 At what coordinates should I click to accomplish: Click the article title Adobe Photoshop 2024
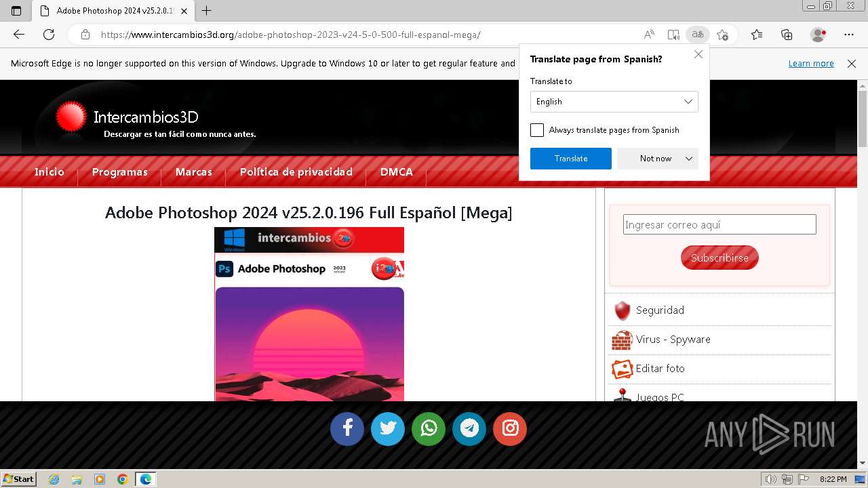pos(309,213)
